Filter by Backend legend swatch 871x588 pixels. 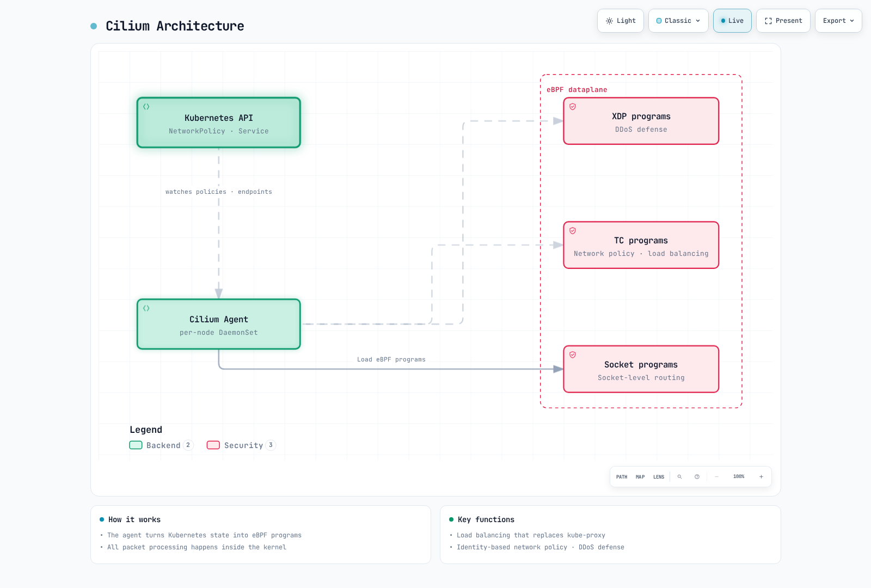[136, 445]
